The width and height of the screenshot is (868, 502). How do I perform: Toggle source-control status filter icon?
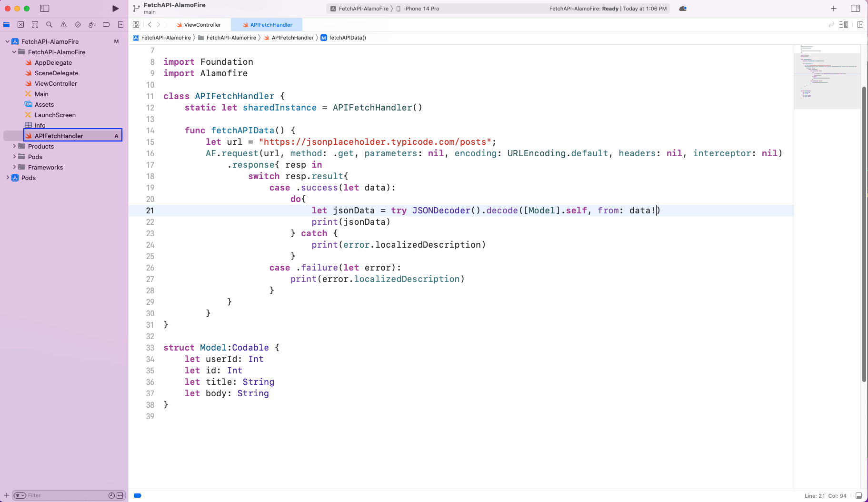point(120,495)
